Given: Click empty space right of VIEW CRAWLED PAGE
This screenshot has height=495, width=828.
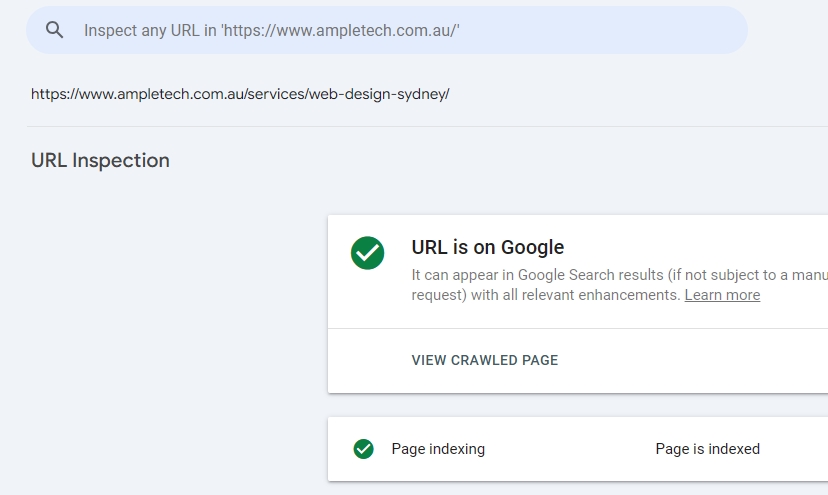Looking at the screenshot, I should (700, 360).
